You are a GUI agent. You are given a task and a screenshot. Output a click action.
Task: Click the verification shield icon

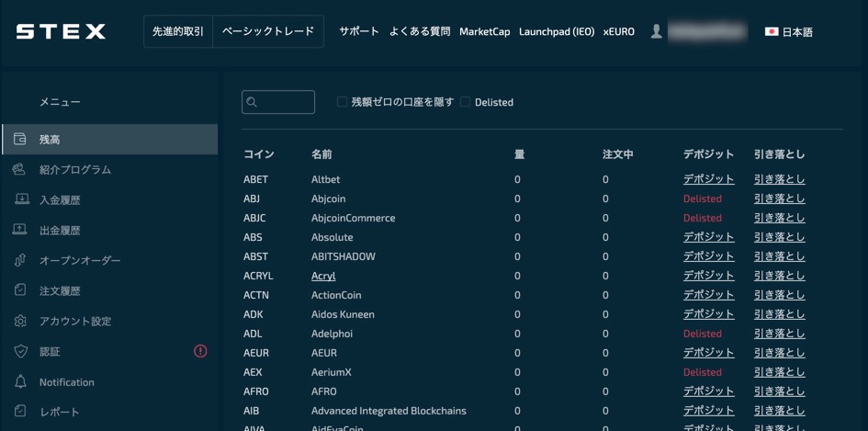(20, 351)
